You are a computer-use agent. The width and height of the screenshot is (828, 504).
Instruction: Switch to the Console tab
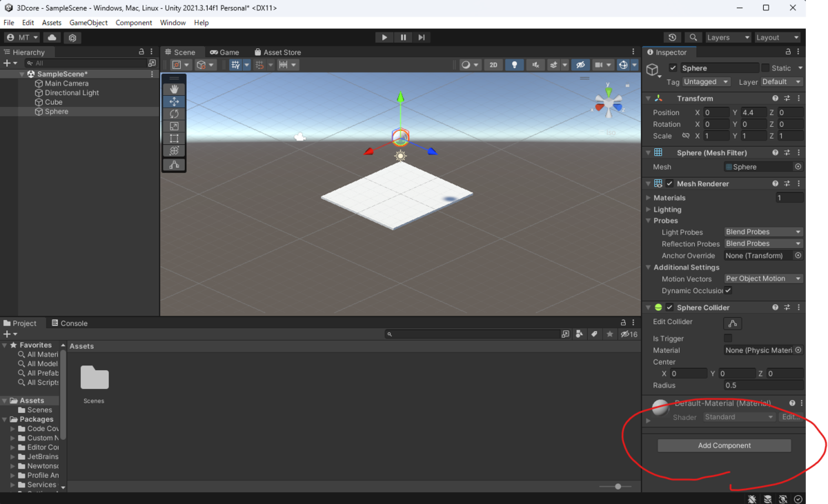click(x=69, y=323)
